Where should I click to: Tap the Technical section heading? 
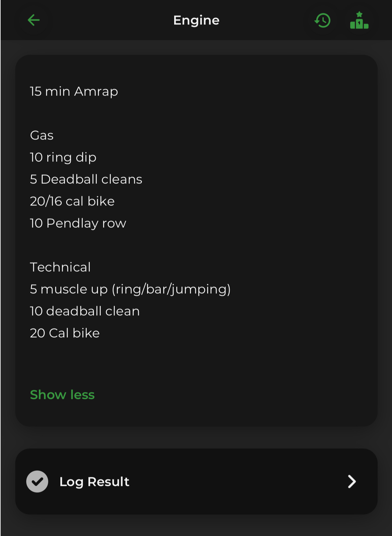60,267
